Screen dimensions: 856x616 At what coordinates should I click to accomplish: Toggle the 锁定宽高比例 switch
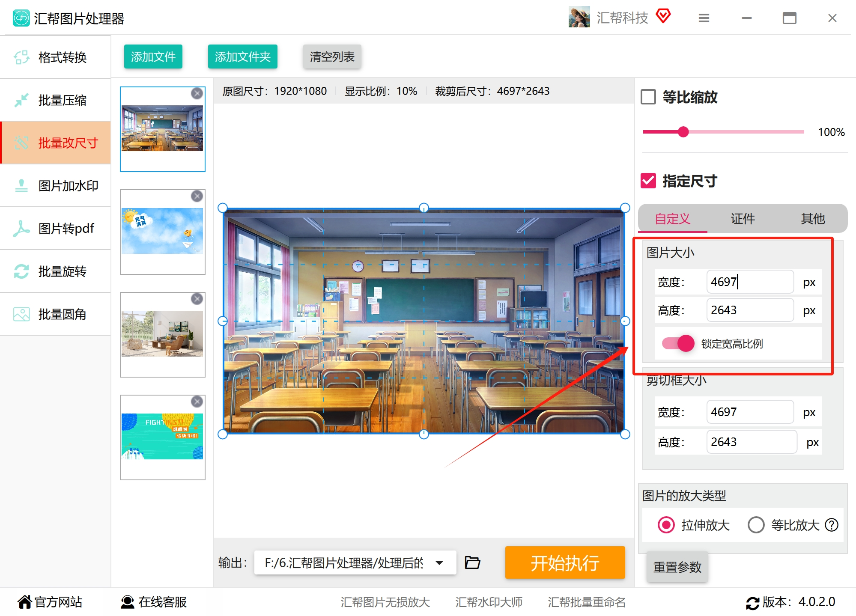point(678,343)
